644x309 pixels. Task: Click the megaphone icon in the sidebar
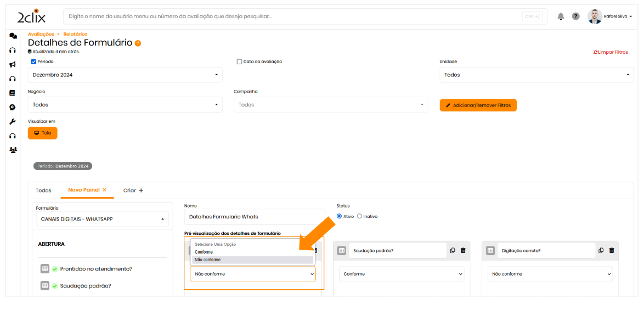pos(13,65)
